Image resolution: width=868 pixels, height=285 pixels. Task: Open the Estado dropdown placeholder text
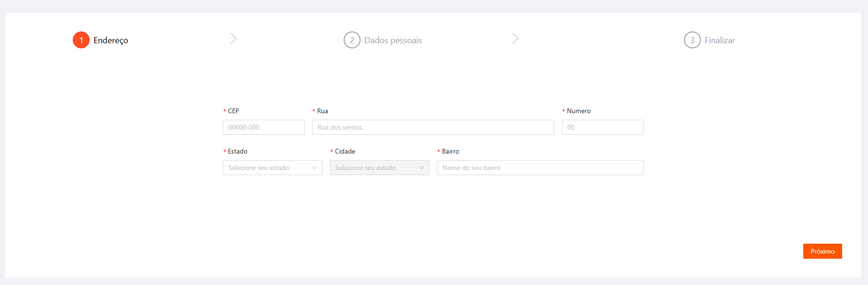[259, 168]
